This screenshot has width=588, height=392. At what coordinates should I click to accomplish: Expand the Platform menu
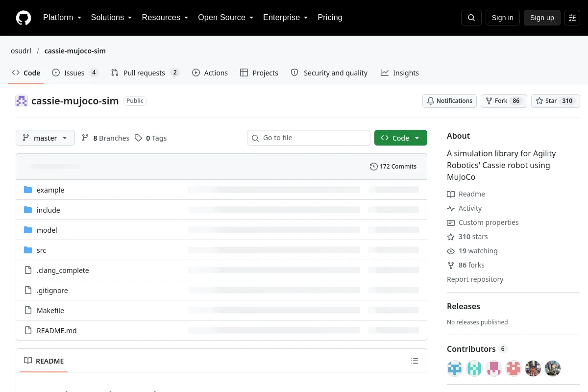[x=62, y=18]
